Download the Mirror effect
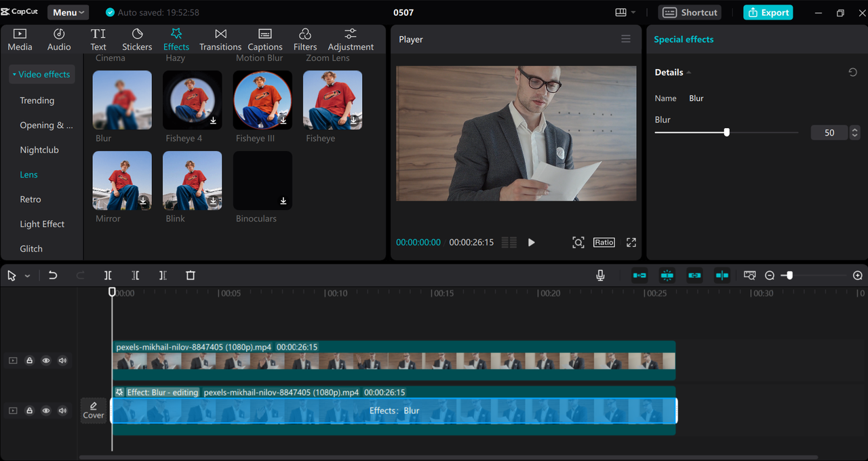Image resolution: width=868 pixels, height=461 pixels. point(143,201)
